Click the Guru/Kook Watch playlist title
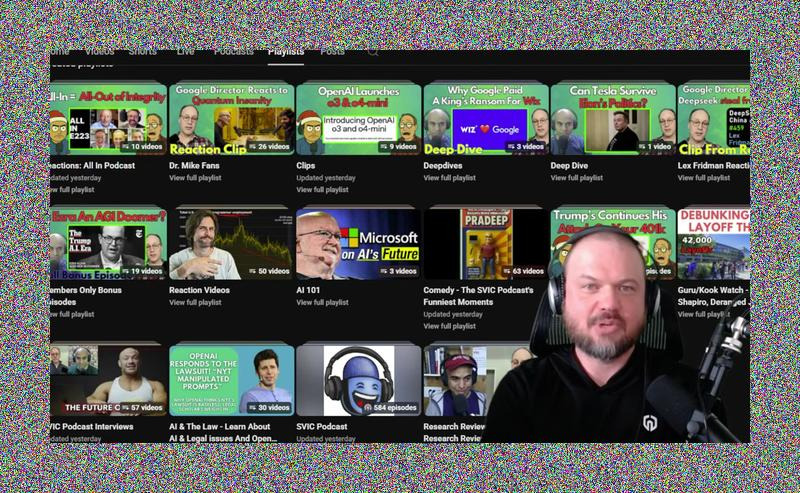The width and height of the screenshot is (800, 493). [x=713, y=296]
